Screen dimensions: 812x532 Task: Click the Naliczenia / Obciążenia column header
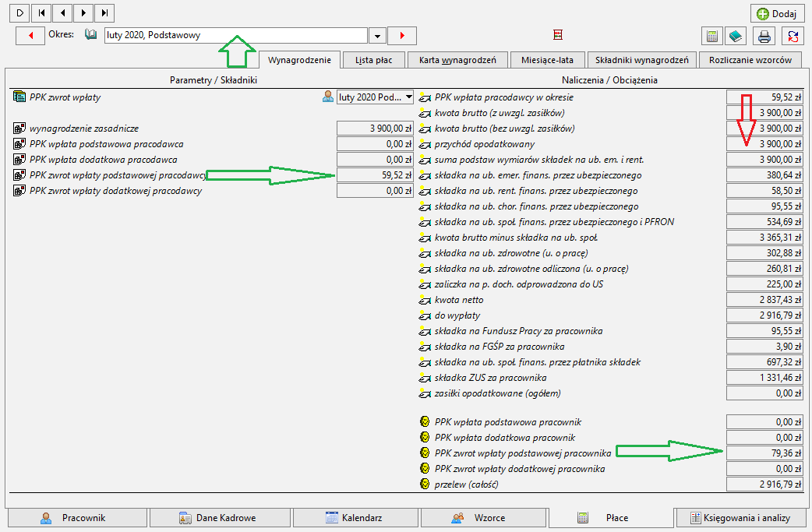click(x=609, y=80)
